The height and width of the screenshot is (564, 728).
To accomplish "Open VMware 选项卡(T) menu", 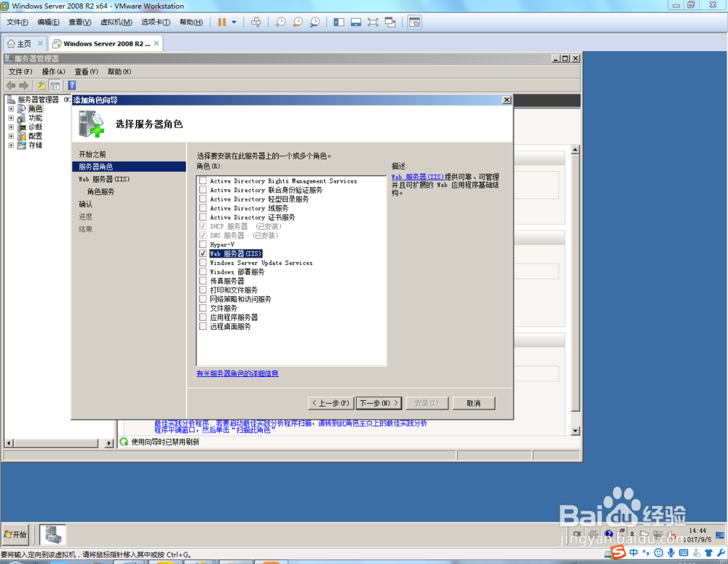I will [x=156, y=23].
